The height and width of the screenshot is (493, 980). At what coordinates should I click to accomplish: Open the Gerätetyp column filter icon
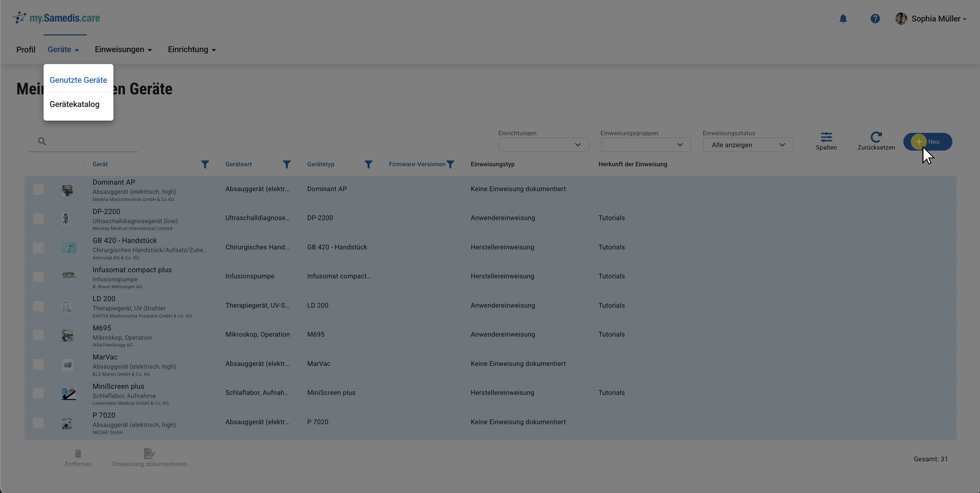pyautogui.click(x=368, y=164)
